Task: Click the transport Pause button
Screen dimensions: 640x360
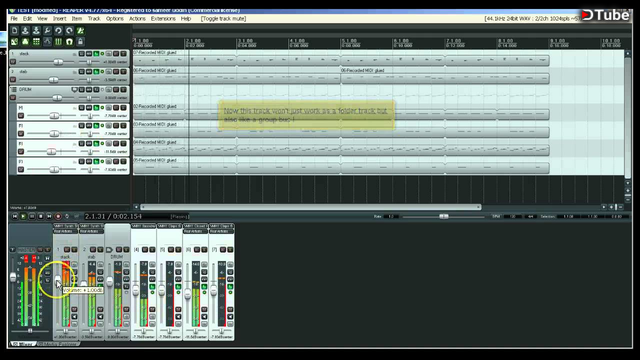Action: coord(32,216)
